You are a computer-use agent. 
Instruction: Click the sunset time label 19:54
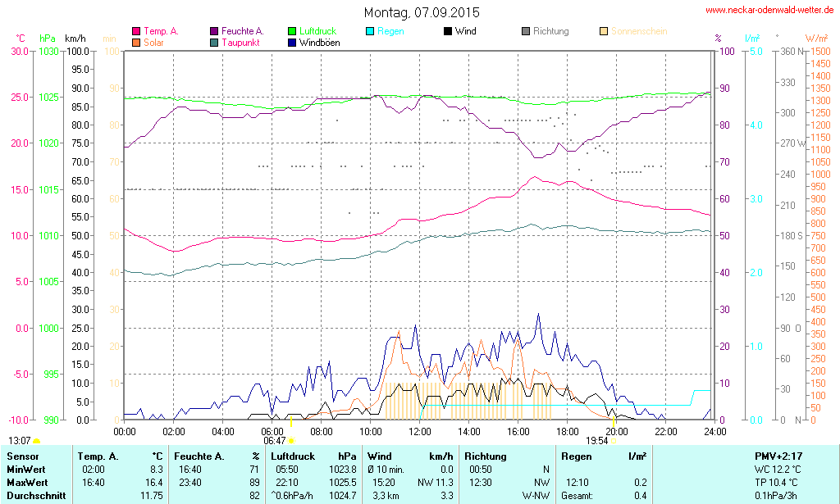(x=596, y=441)
